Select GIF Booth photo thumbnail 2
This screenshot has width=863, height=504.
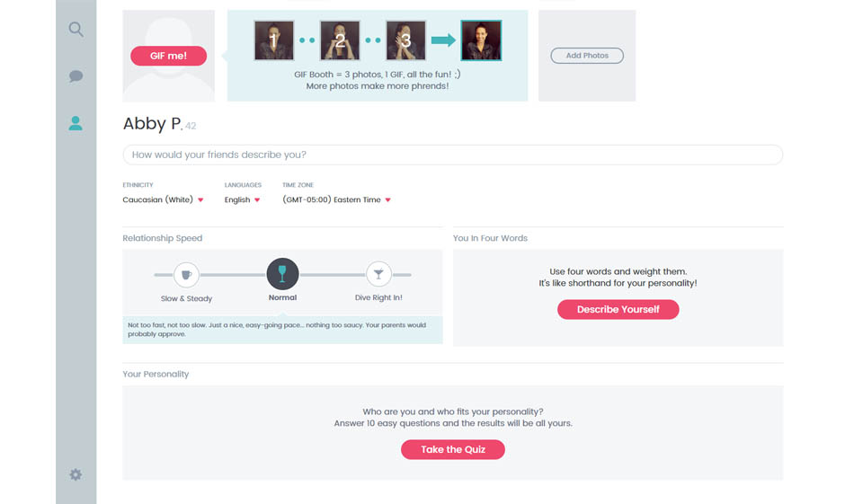[x=340, y=40]
